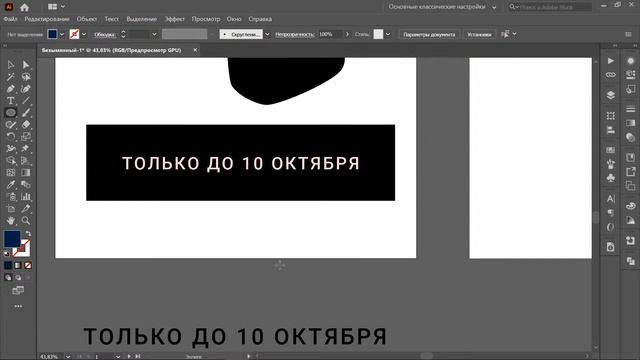
Task: Select the Line Segment tool
Action: coord(26,100)
